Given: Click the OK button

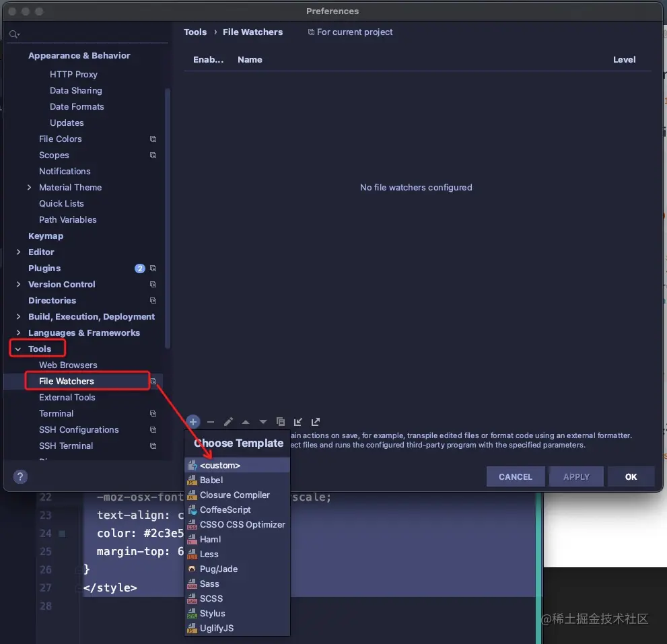Looking at the screenshot, I should 631,476.
